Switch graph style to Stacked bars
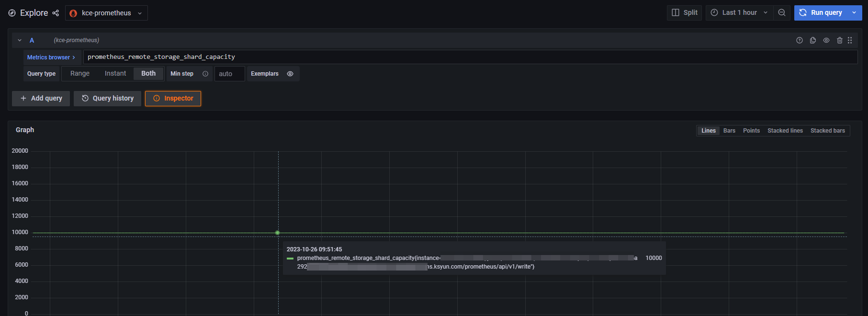This screenshot has width=868, height=316. [x=827, y=131]
